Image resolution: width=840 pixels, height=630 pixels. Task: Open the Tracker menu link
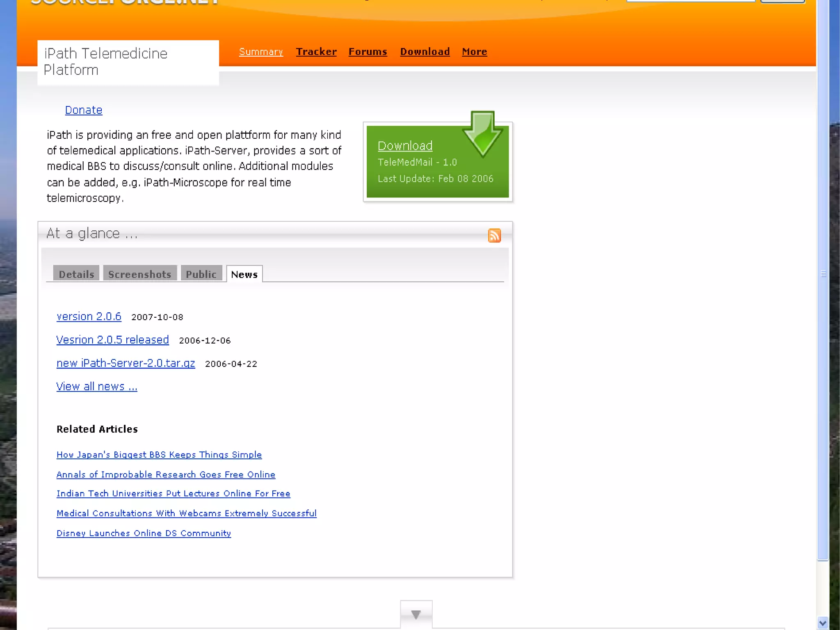point(316,52)
